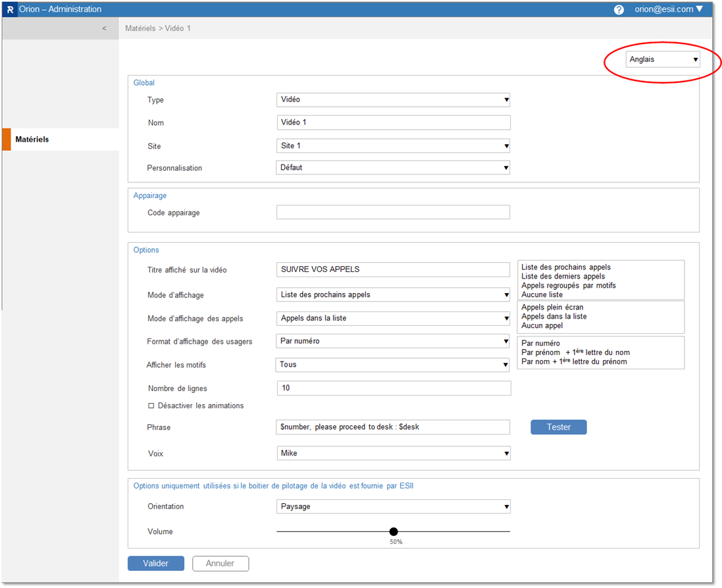Click the empty Code appairage field

pos(393,213)
